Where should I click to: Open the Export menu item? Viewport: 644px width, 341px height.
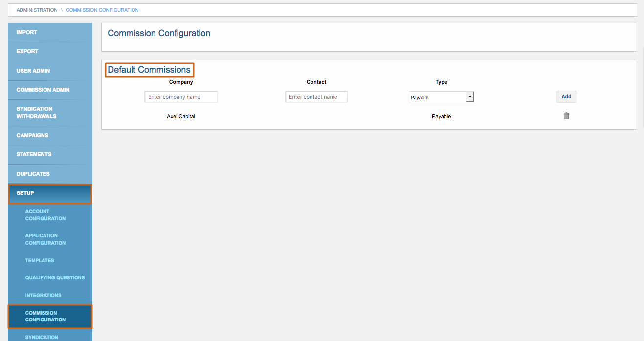[50, 51]
